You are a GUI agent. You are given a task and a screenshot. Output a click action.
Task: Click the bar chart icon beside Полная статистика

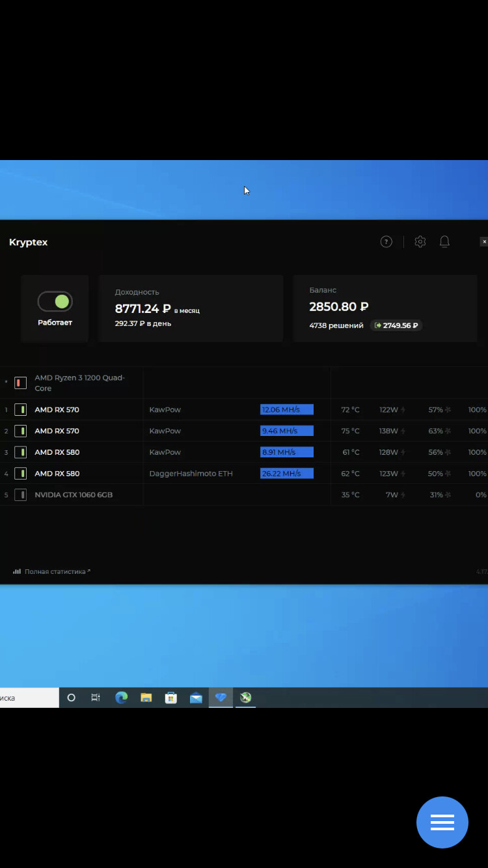pos(17,571)
